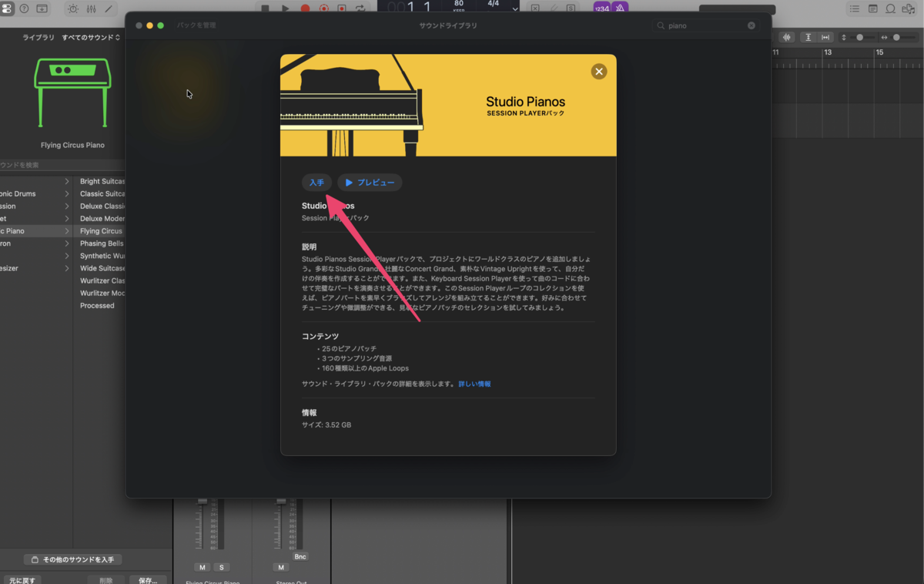
Task: Click the Capture Recording button
Action: [324, 8]
